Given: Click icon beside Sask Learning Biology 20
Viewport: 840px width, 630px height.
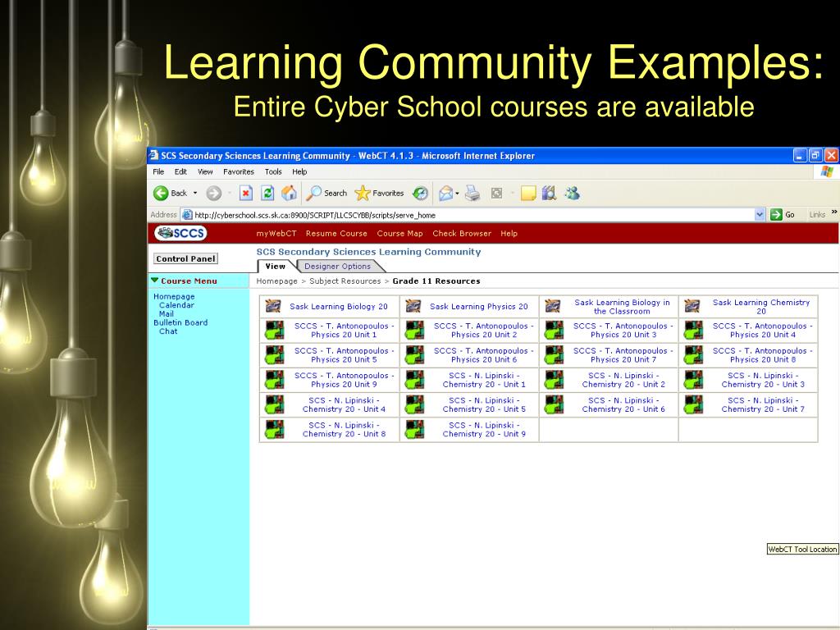Looking at the screenshot, I should 273,307.
